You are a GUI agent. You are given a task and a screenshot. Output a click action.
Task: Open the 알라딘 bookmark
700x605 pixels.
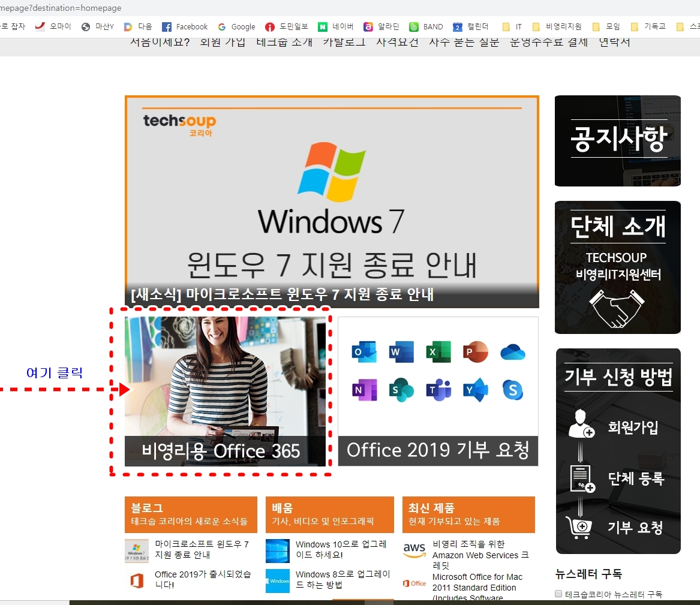point(381,27)
